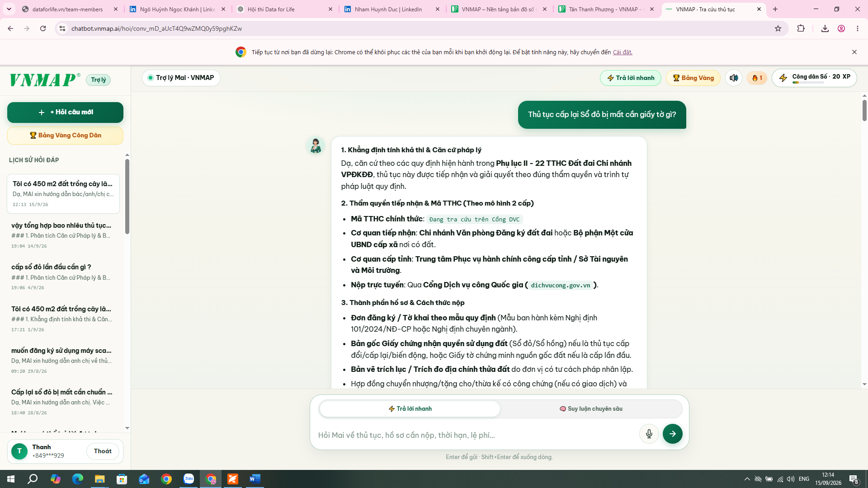Viewport: 868px width, 488px height.
Task: Click the Cài đặt settings link
Action: tap(623, 52)
